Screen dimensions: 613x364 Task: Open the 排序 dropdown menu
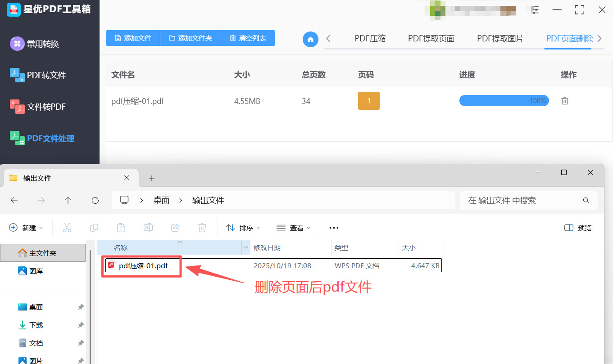(x=243, y=228)
